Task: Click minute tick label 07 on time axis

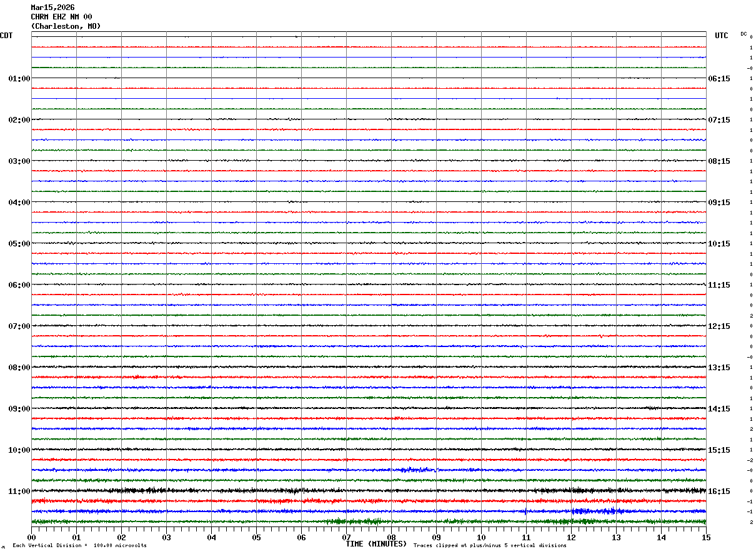Action: click(x=346, y=537)
